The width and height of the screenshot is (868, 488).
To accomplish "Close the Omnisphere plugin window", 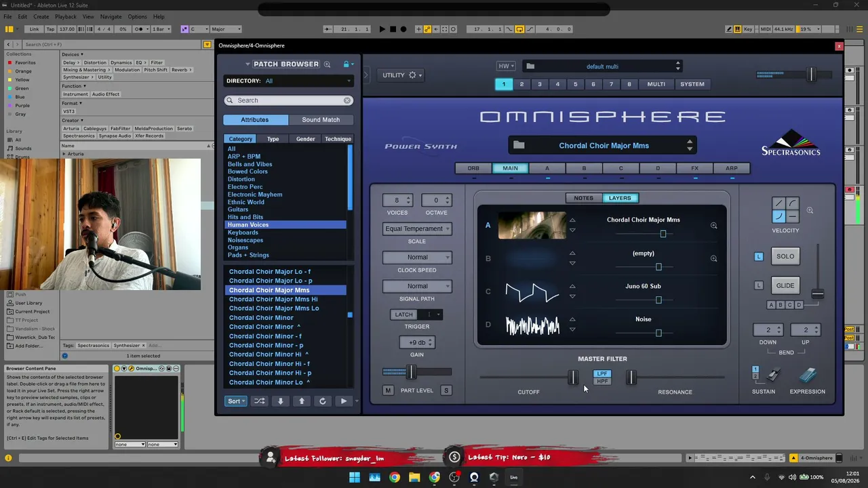I will (839, 46).
